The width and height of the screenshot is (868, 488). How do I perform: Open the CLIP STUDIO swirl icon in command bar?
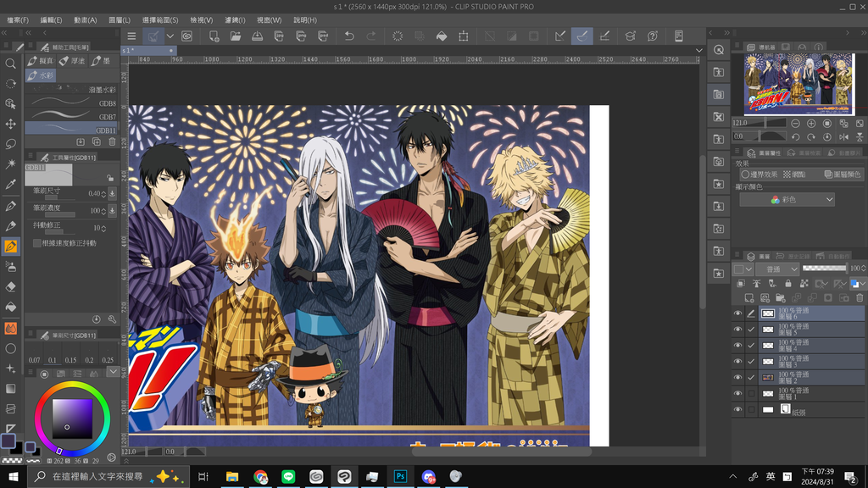(187, 36)
